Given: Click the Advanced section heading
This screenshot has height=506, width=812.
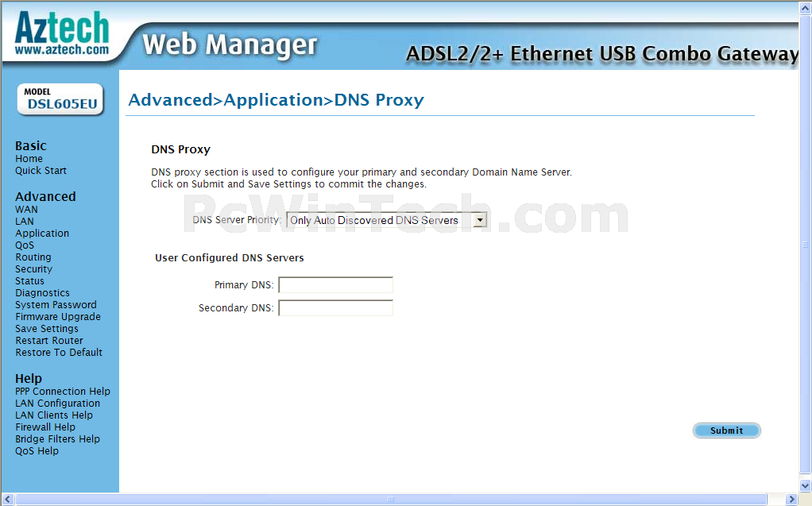Looking at the screenshot, I should pyautogui.click(x=45, y=196).
